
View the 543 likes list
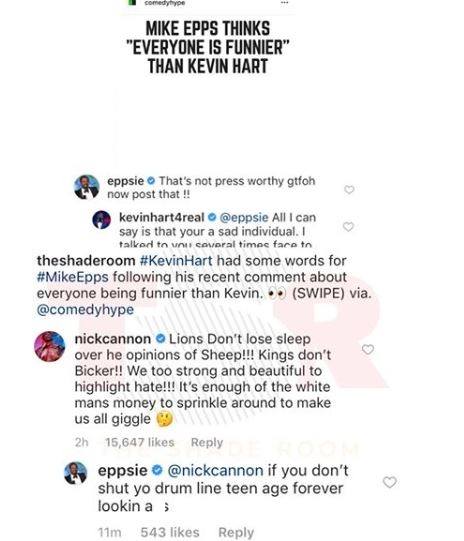click(x=170, y=532)
